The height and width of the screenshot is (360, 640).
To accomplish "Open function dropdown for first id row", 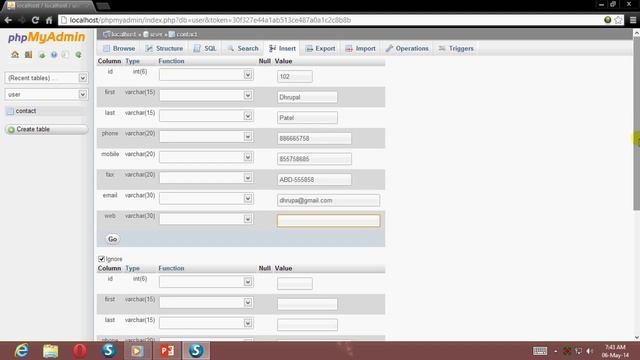I will (206, 75).
